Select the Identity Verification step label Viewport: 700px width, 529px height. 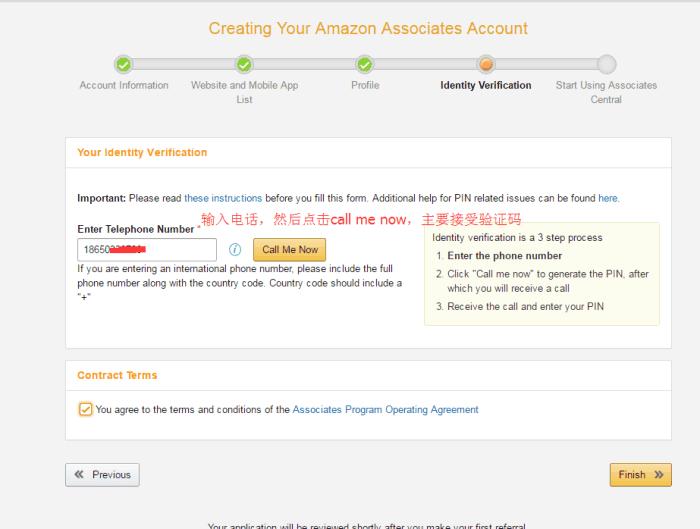pyautogui.click(x=486, y=86)
